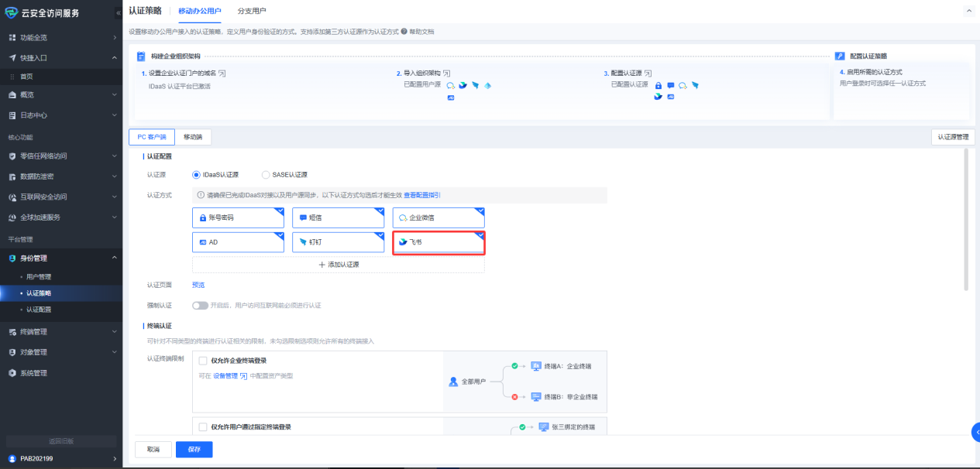
Task: Click the 零信任网络访问 shield icon in sidebar
Action: [12, 156]
